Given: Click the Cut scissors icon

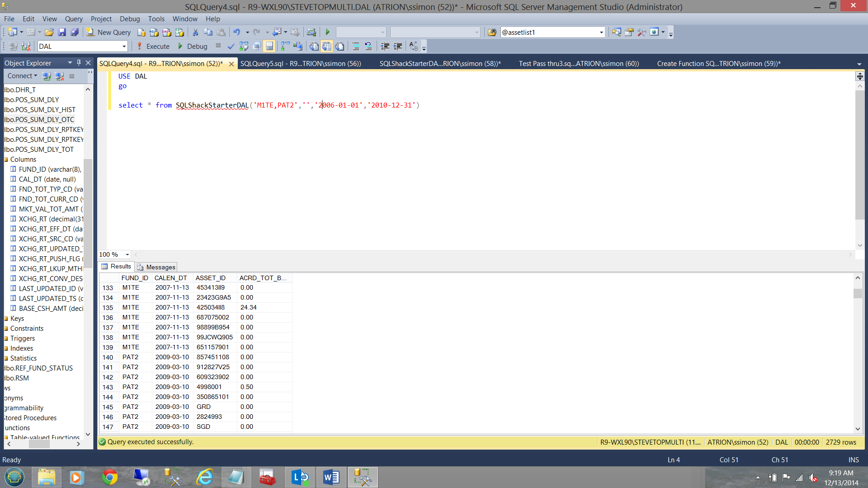Looking at the screenshot, I should [195, 32].
